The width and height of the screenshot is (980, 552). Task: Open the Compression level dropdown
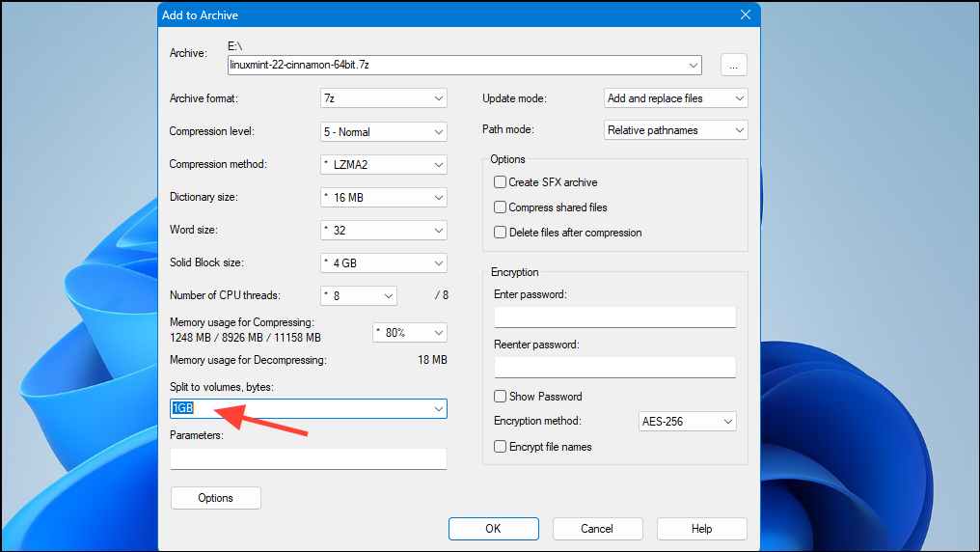384,131
